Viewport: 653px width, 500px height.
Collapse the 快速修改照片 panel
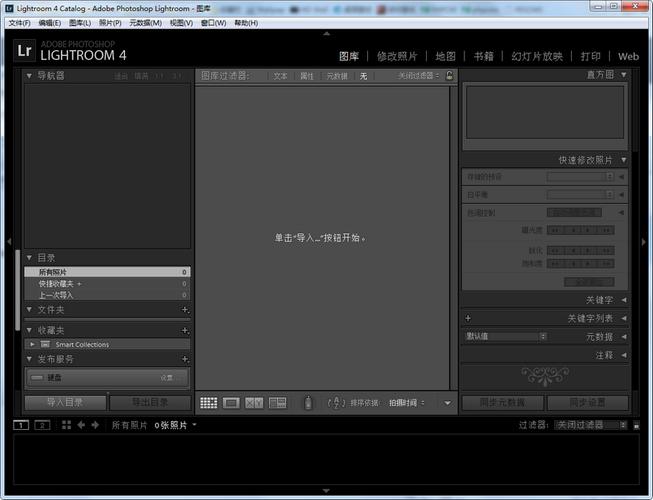pos(623,160)
